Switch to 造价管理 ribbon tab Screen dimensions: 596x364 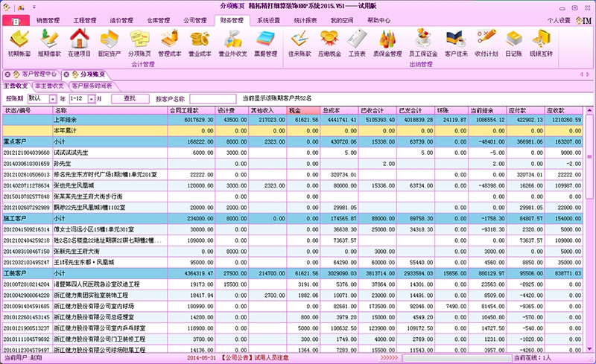pyautogui.click(x=121, y=21)
